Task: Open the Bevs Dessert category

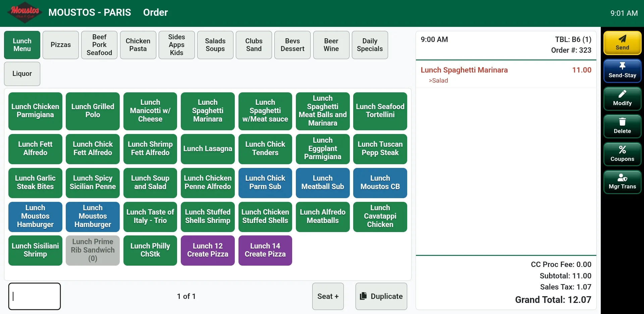Action: click(x=292, y=45)
